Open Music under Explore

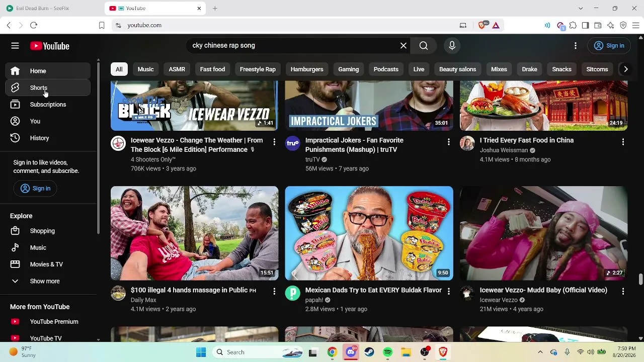(x=48, y=247)
